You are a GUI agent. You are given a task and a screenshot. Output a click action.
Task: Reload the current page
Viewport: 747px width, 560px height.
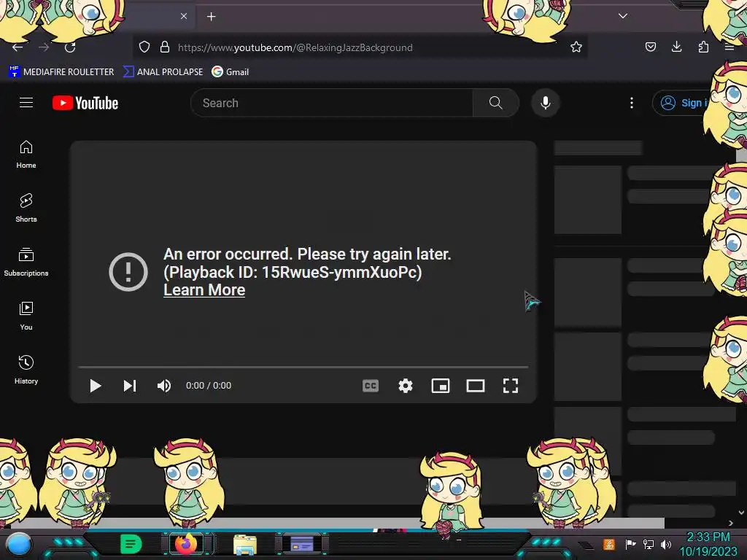tap(70, 47)
